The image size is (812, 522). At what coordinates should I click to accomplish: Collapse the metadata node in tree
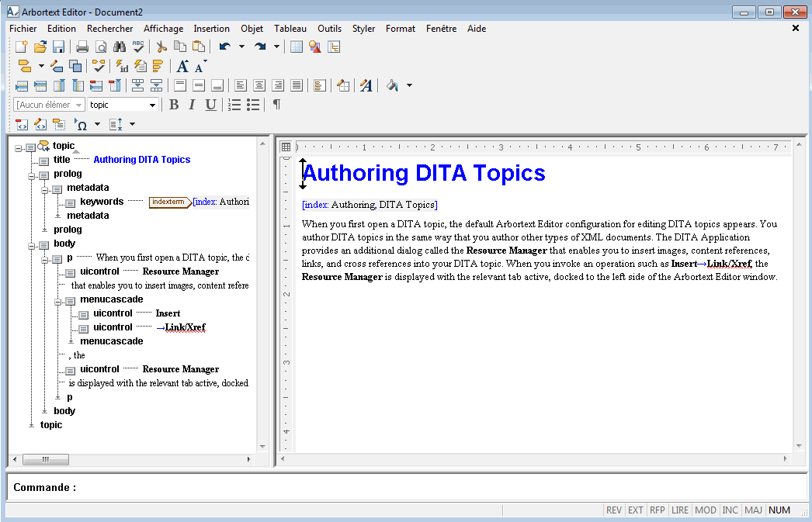coord(44,190)
